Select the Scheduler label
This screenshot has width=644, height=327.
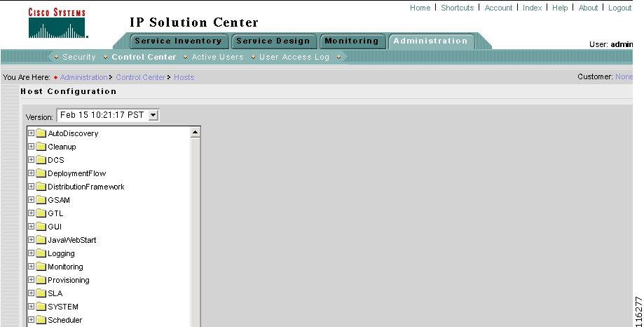65,320
